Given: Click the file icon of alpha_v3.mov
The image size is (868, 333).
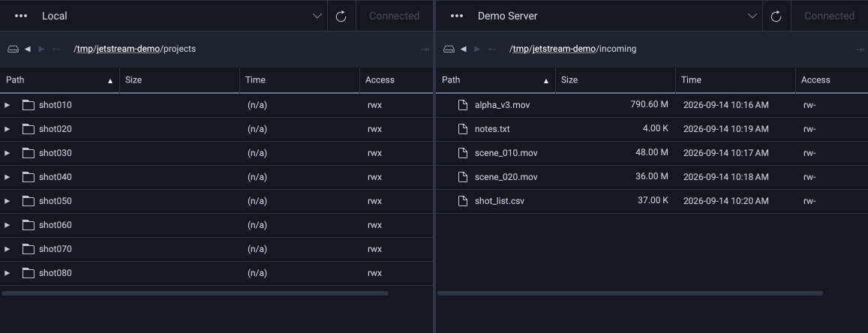Looking at the screenshot, I should click(463, 104).
